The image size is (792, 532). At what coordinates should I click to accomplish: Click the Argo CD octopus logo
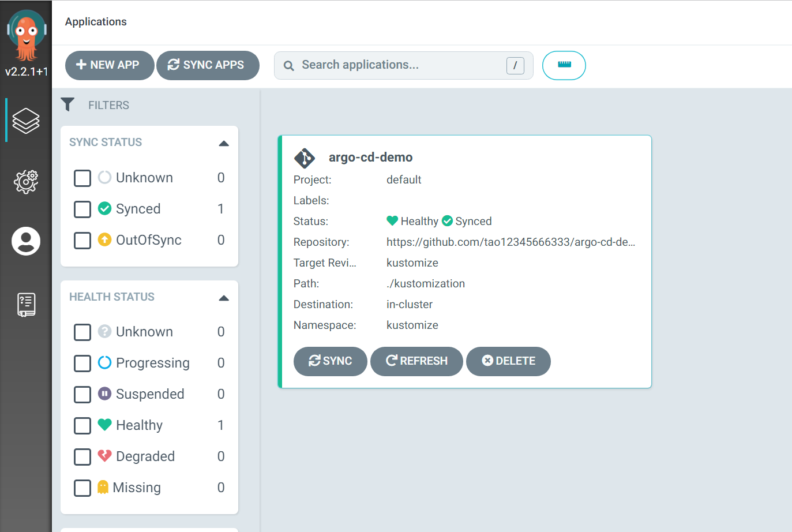click(26, 35)
